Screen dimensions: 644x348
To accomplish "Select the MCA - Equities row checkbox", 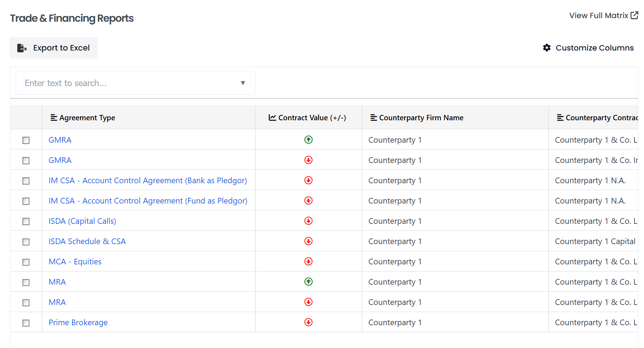I will [x=26, y=262].
